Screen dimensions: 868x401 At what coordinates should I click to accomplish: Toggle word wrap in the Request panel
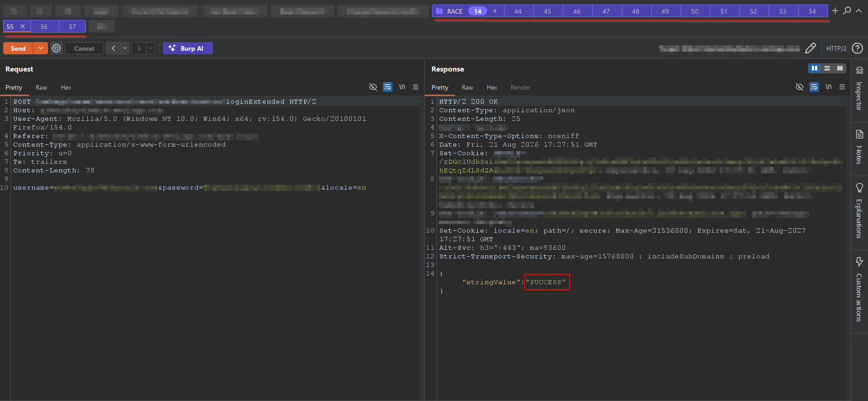point(388,87)
